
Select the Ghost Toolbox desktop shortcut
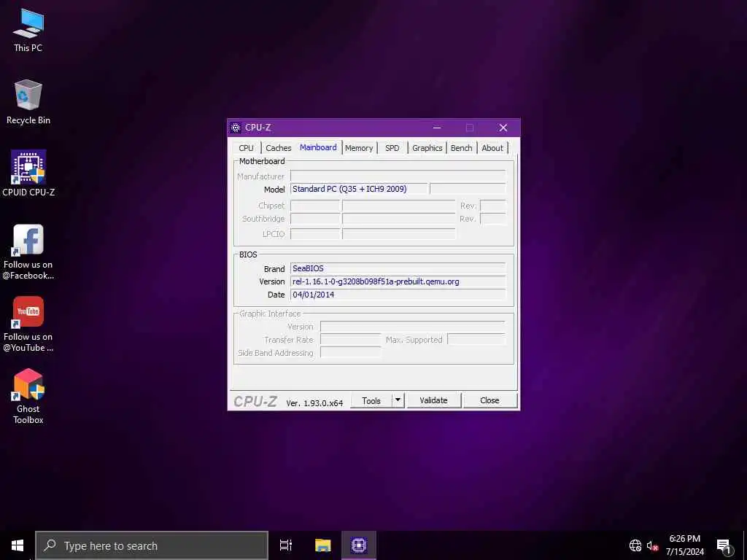click(x=28, y=396)
